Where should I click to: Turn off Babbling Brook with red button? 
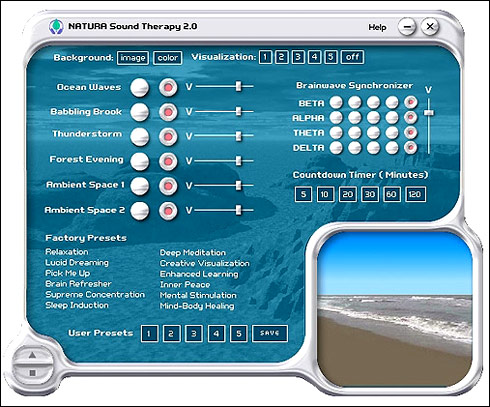pos(168,112)
